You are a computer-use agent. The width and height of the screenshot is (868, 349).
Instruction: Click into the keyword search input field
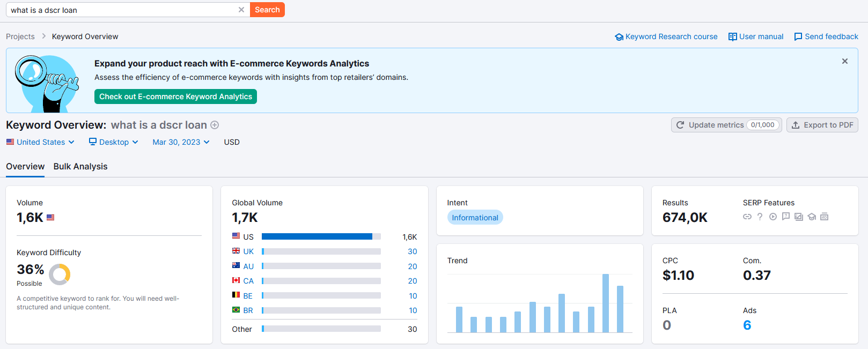click(x=121, y=10)
